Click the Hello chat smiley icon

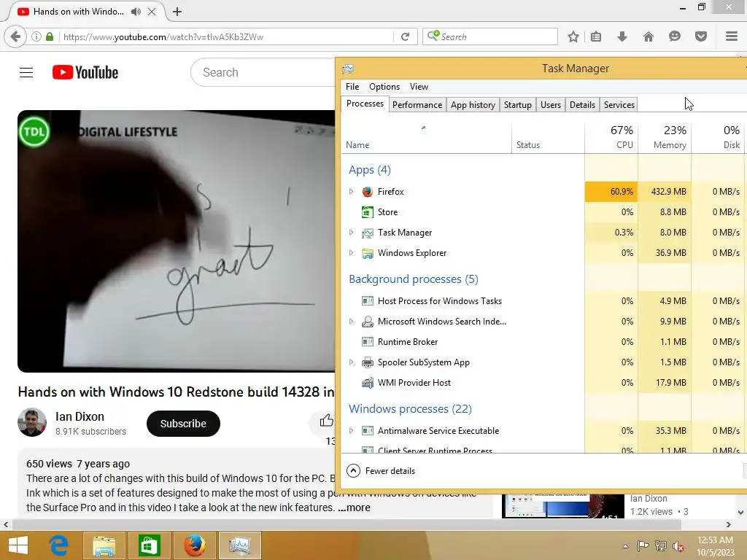[x=675, y=36]
